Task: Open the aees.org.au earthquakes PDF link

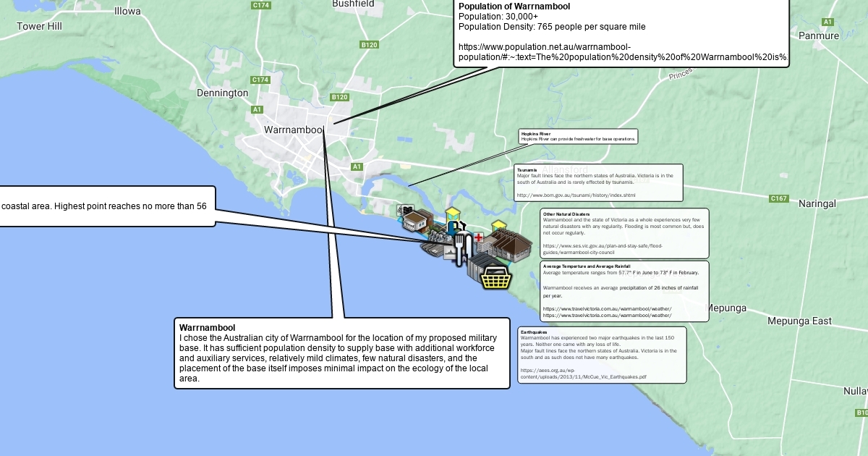Action: coord(584,373)
